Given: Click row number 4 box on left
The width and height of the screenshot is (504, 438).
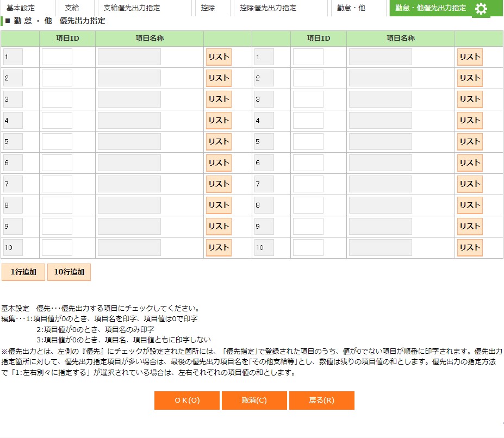Looking at the screenshot, I should [x=13, y=121].
